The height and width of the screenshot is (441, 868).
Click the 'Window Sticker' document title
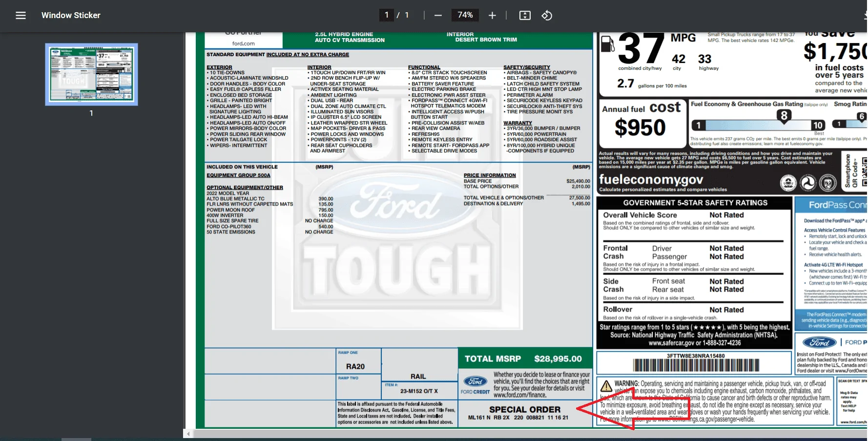[71, 16]
